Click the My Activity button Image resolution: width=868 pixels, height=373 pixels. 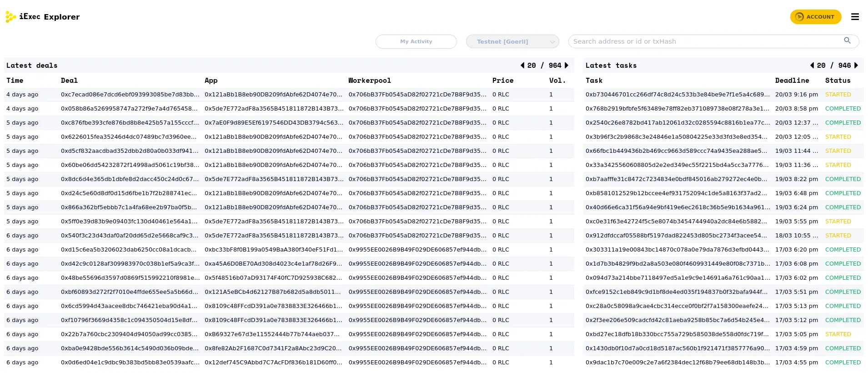coord(416,41)
